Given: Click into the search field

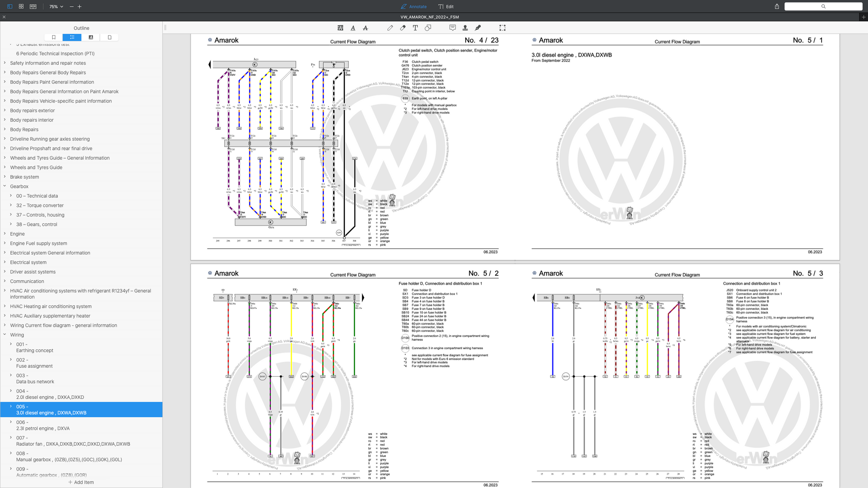Looking at the screenshot, I should [823, 7].
